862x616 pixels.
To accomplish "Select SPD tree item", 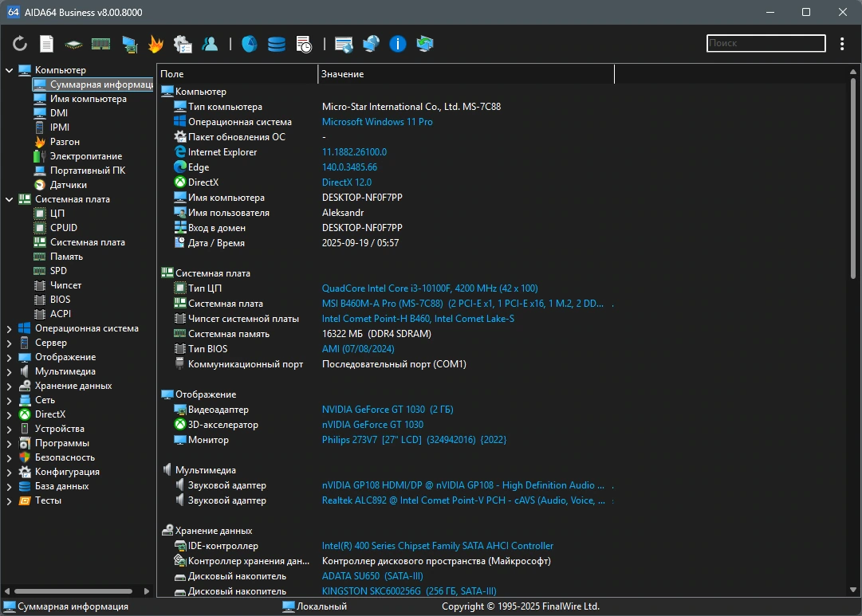I will click(58, 270).
